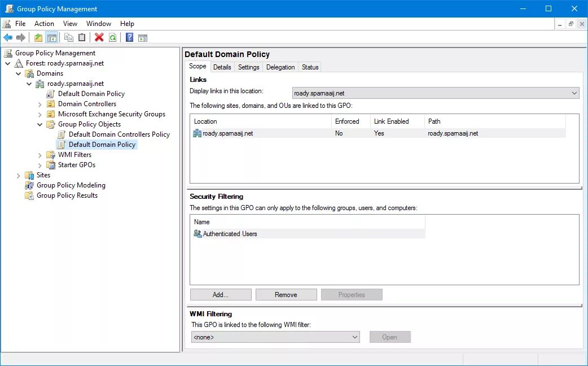The image size is (588, 366).
Task: Expand the WMI Filters node
Action: [x=40, y=155]
